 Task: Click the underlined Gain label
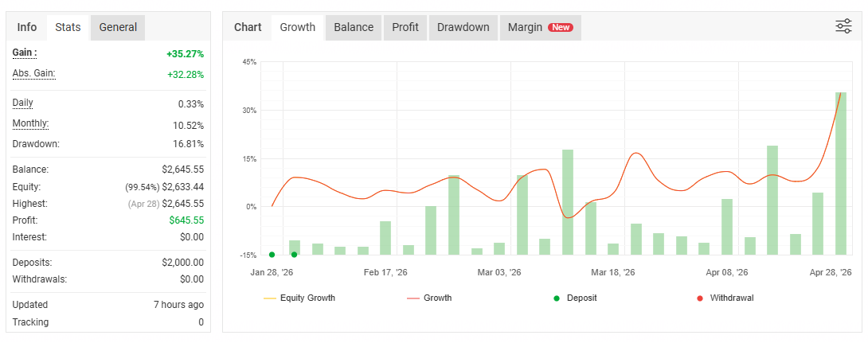click(x=25, y=53)
